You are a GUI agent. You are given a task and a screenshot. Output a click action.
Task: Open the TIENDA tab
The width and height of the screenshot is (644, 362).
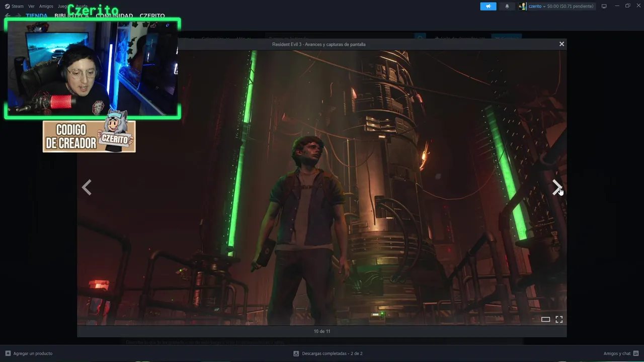pos(37,16)
